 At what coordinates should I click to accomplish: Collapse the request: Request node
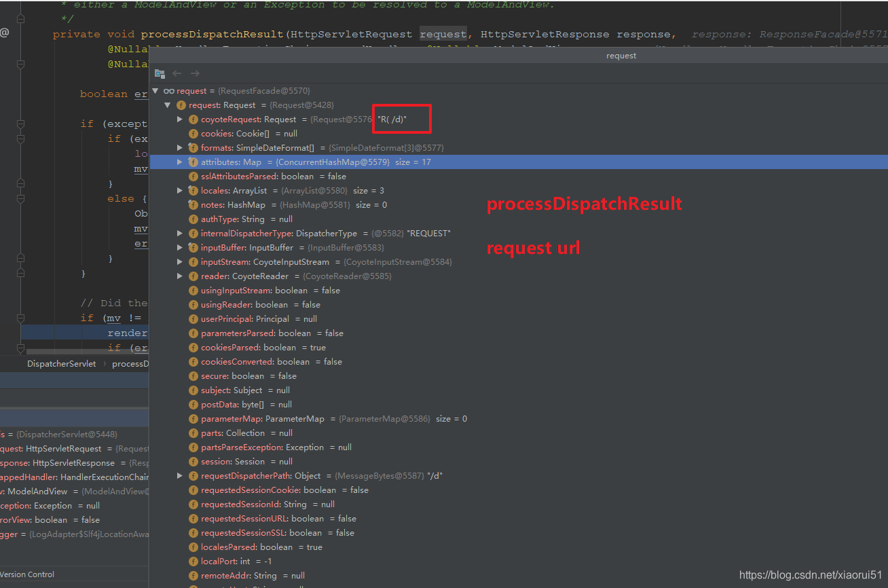[x=168, y=105]
